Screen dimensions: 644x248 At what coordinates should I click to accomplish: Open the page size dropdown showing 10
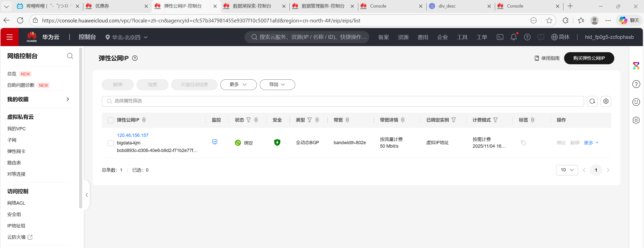click(x=567, y=170)
